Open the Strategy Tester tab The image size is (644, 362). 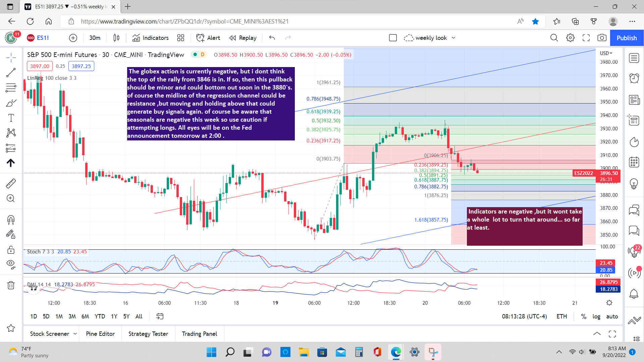tap(148, 334)
